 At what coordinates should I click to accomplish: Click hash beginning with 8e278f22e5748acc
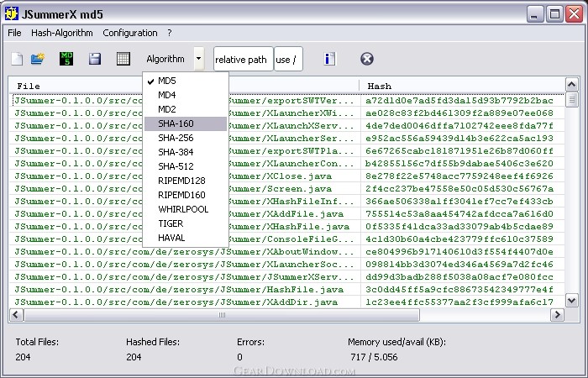coord(459,176)
